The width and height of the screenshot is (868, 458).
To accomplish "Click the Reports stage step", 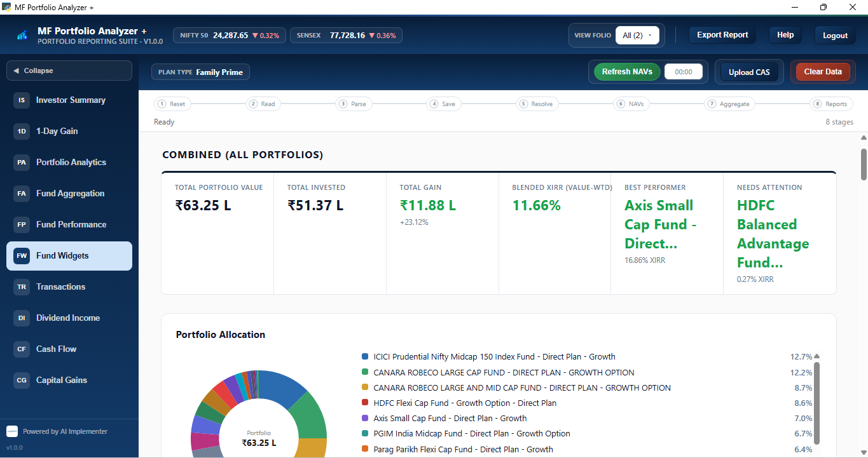I will pos(831,104).
